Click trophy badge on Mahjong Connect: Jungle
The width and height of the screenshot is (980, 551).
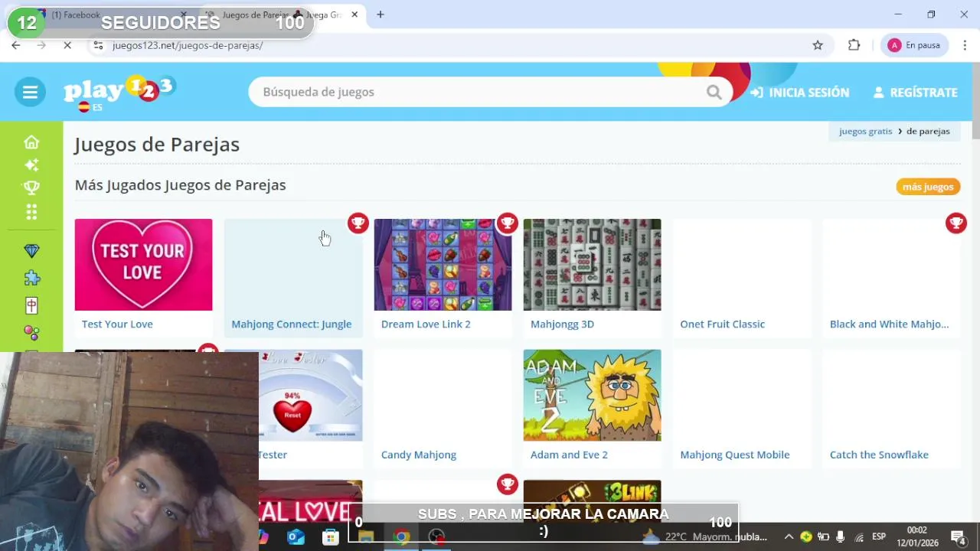click(x=358, y=223)
